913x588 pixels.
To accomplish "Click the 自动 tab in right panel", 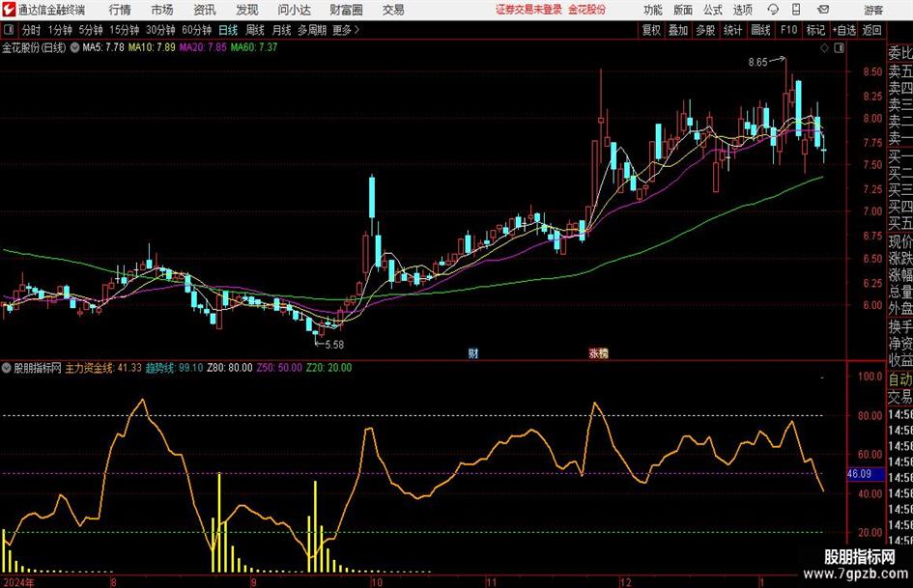I will pyautogui.click(x=900, y=379).
